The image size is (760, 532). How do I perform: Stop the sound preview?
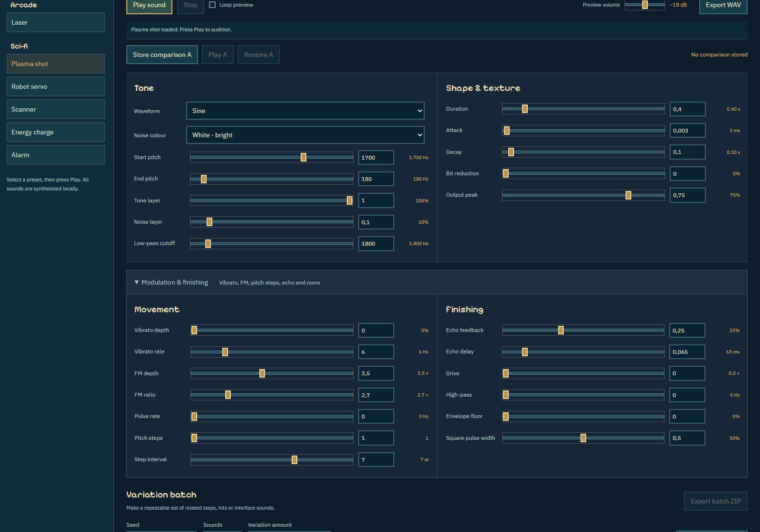click(190, 5)
